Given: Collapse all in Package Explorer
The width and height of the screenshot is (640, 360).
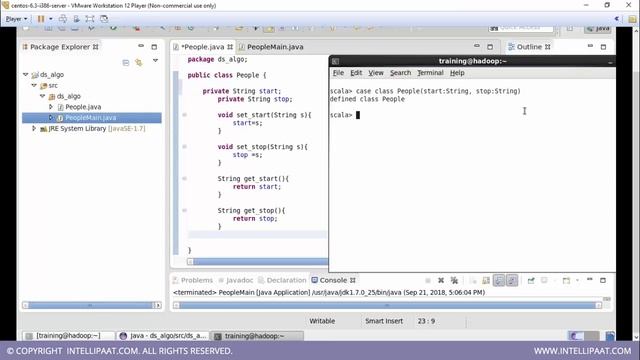Looking at the screenshot, I should [126, 62].
